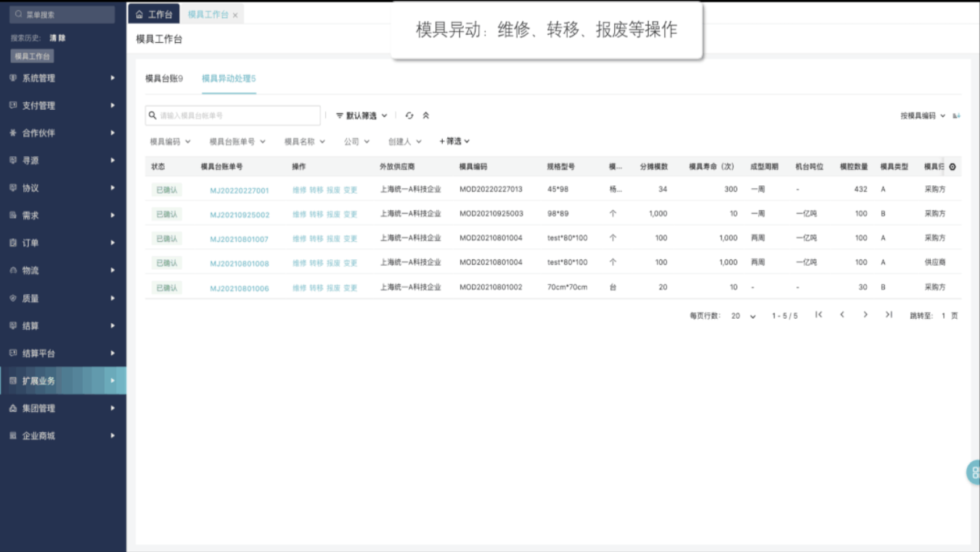Select the 模具异动处理 tab

(x=229, y=78)
